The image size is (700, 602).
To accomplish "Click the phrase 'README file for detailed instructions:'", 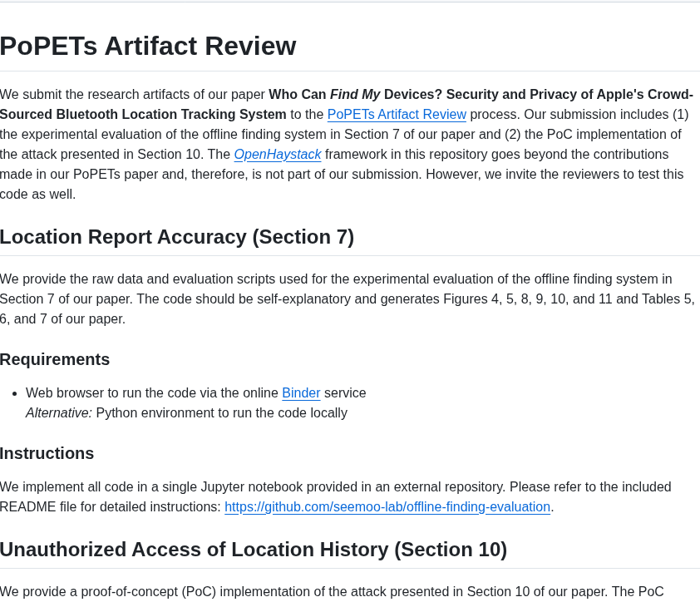I will [111, 507].
